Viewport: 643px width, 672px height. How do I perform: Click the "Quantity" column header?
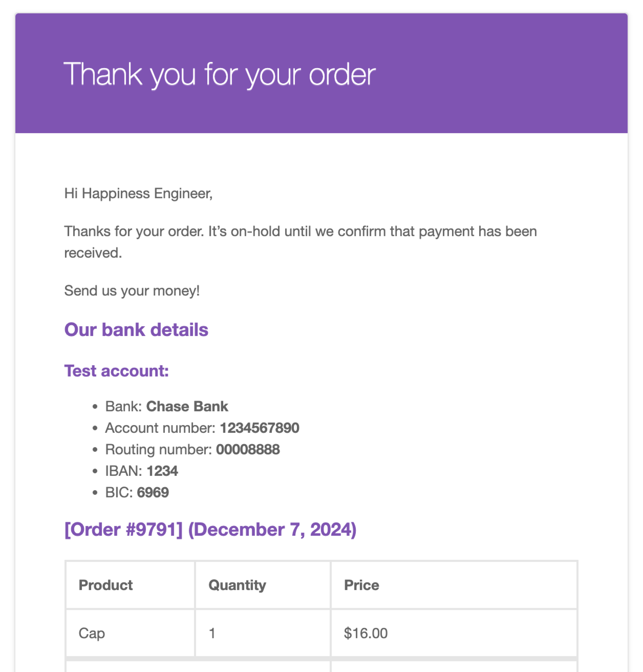coord(237,585)
